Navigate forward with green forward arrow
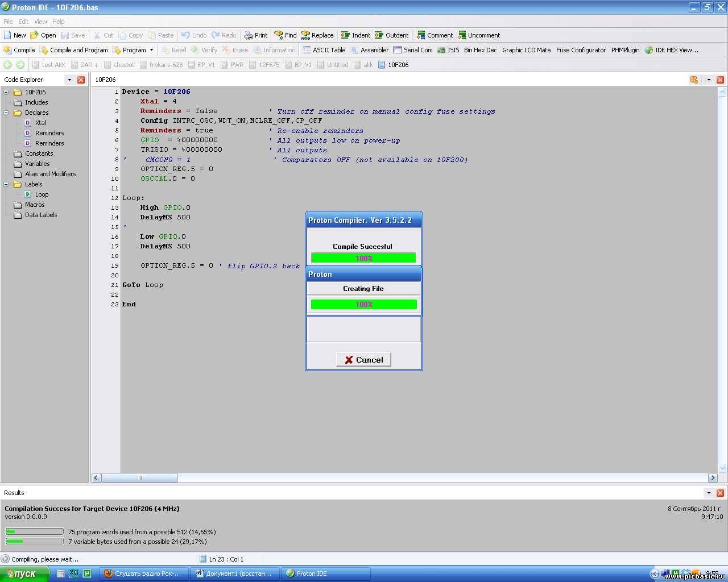 coord(20,65)
